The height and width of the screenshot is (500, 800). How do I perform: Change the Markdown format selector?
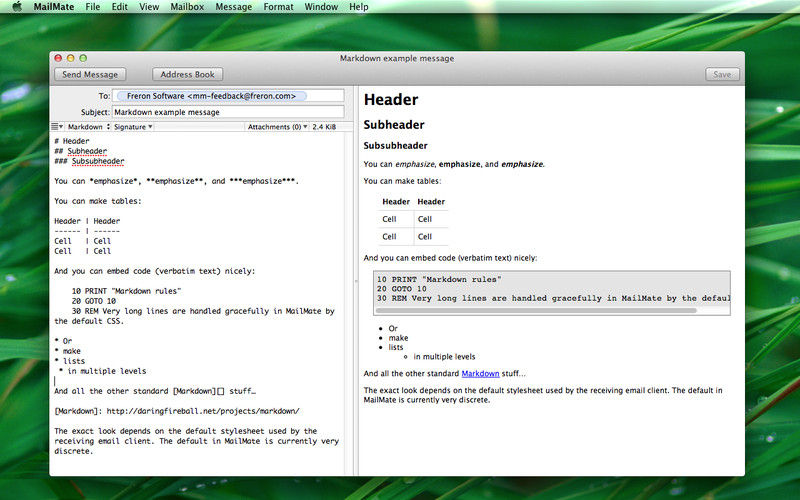(x=88, y=127)
